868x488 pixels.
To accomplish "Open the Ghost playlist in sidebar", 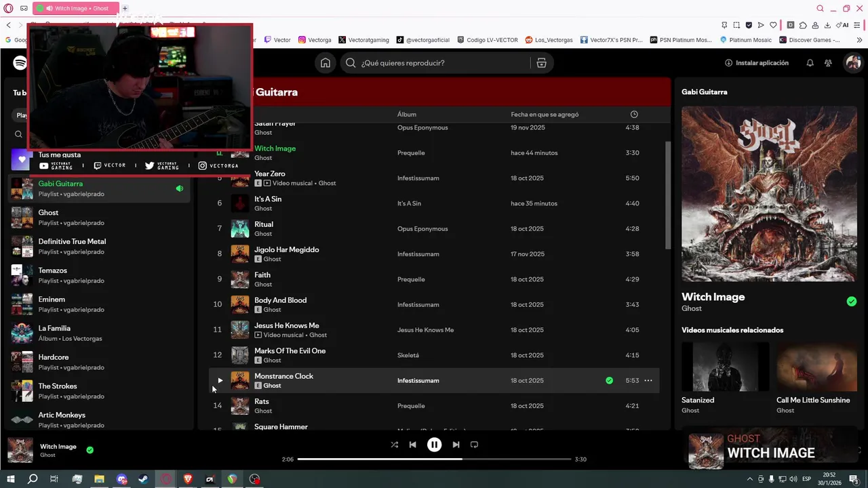I will point(99,218).
